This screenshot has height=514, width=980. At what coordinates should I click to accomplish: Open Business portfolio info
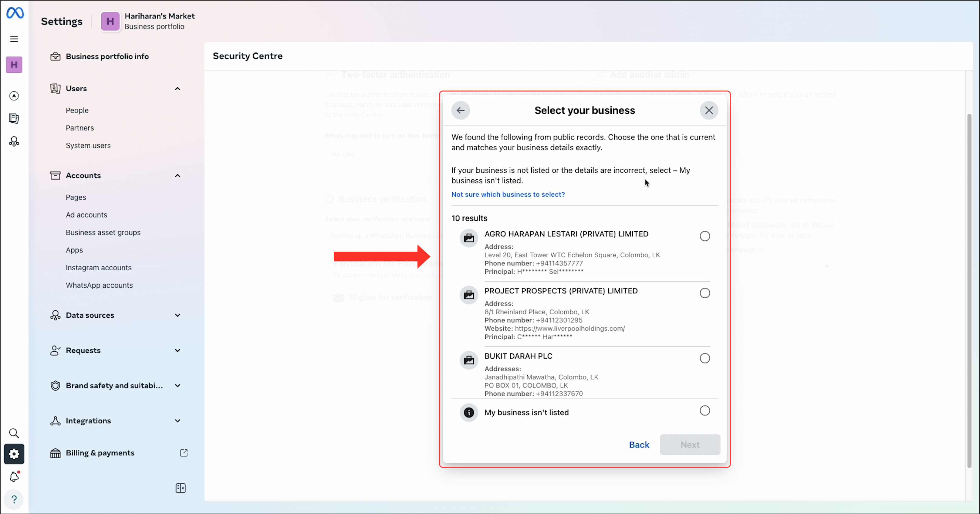pos(107,56)
